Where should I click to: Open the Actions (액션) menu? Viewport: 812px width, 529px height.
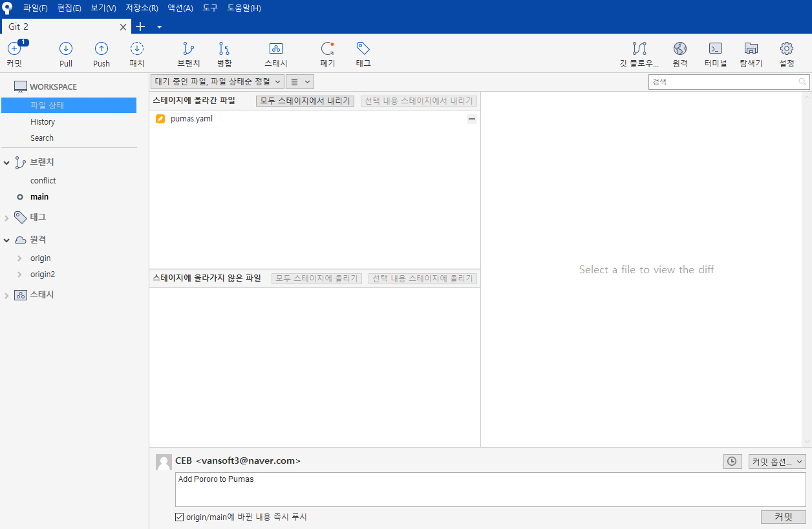(180, 8)
